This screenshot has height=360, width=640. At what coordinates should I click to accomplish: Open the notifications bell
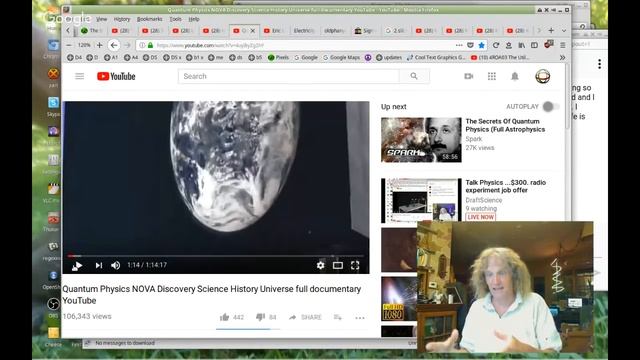(515, 76)
